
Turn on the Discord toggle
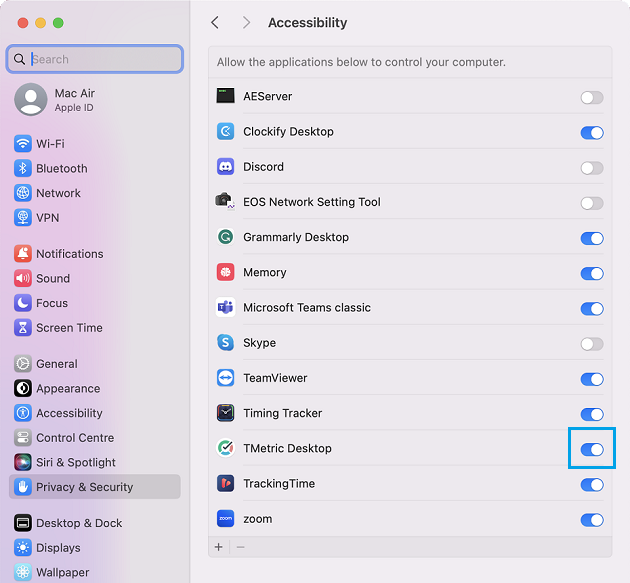coord(592,168)
